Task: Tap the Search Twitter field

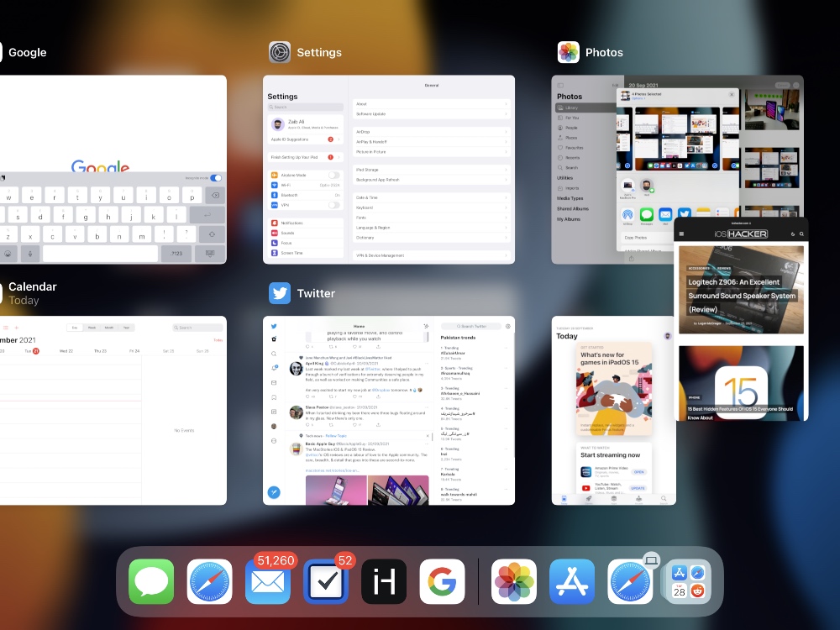Action: click(471, 326)
